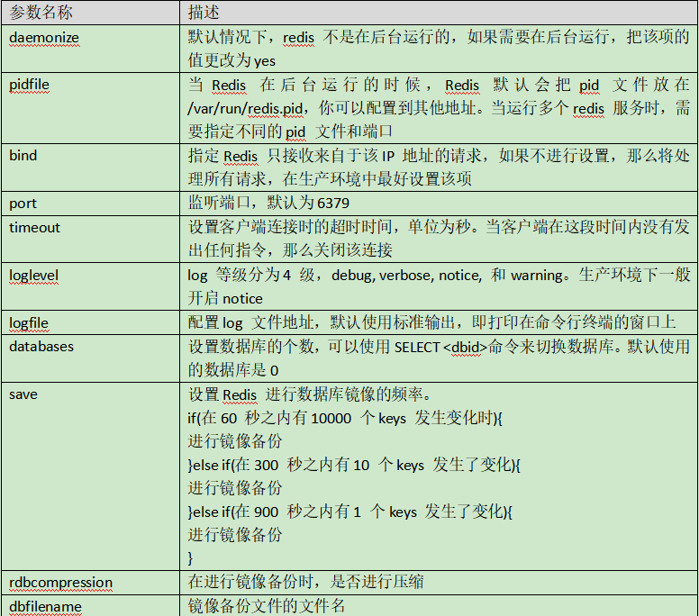Click the text '监听端口，默认为 6379'

click(x=268, y=203)
